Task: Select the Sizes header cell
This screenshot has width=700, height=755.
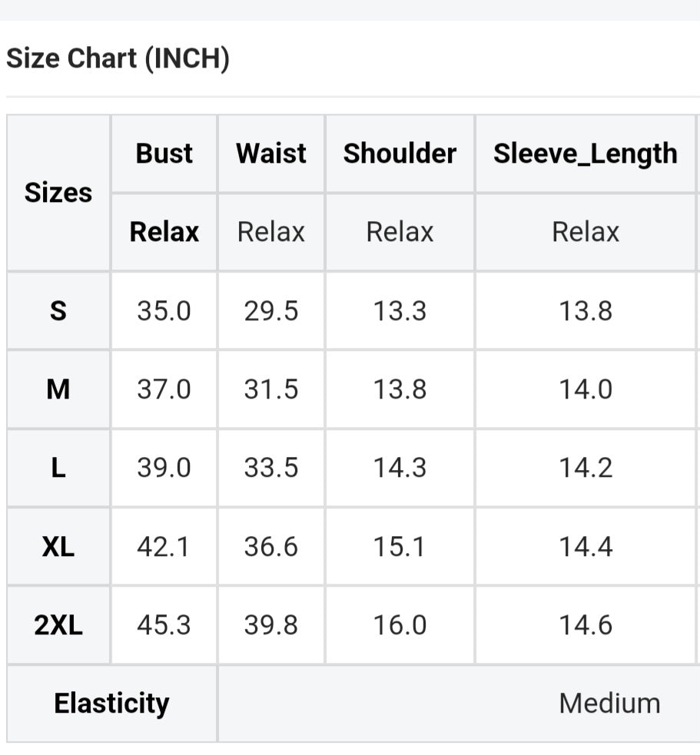Action: tap(58, 193)
